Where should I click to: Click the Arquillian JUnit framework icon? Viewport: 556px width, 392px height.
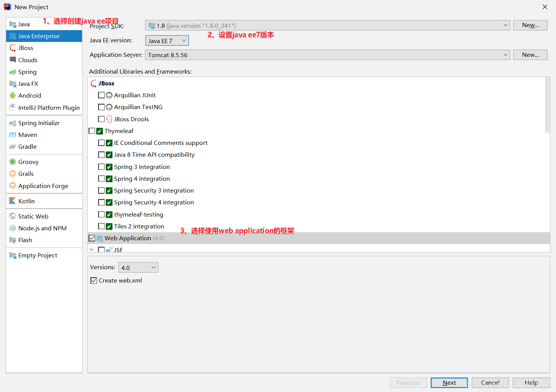[x=109, y=95]
